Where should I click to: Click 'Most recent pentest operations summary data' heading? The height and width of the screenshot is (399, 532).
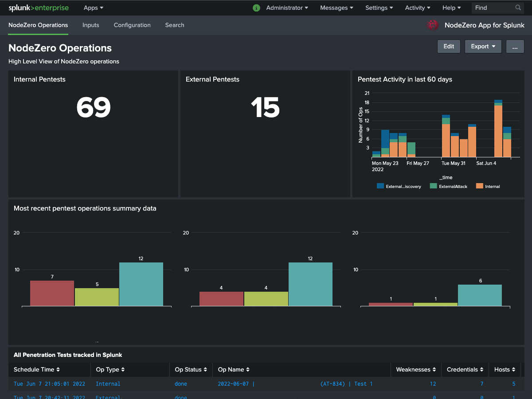85,208
